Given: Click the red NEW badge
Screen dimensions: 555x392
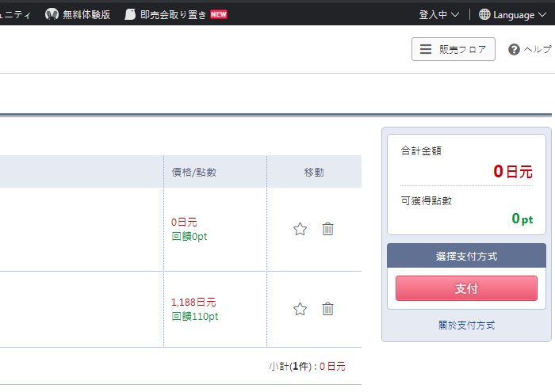Looking at the screenshot, I should [x=219, y=14].
